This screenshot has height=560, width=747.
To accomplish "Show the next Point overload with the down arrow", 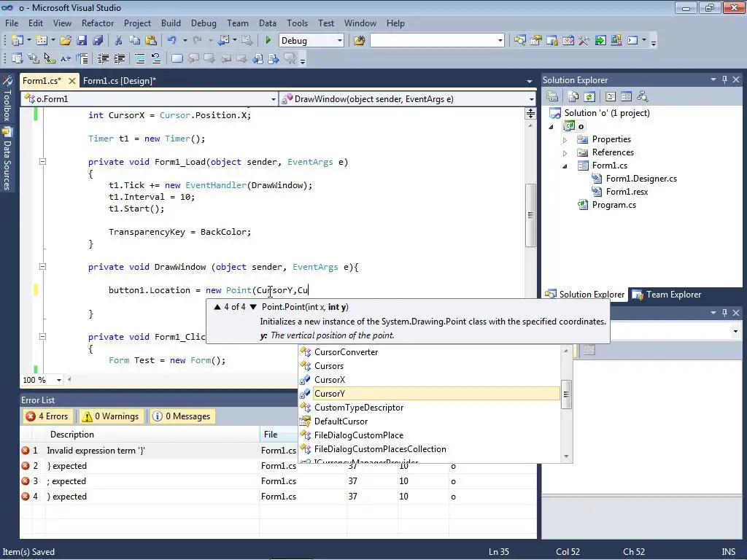I will pyautogui.click(x=253, y=307).
